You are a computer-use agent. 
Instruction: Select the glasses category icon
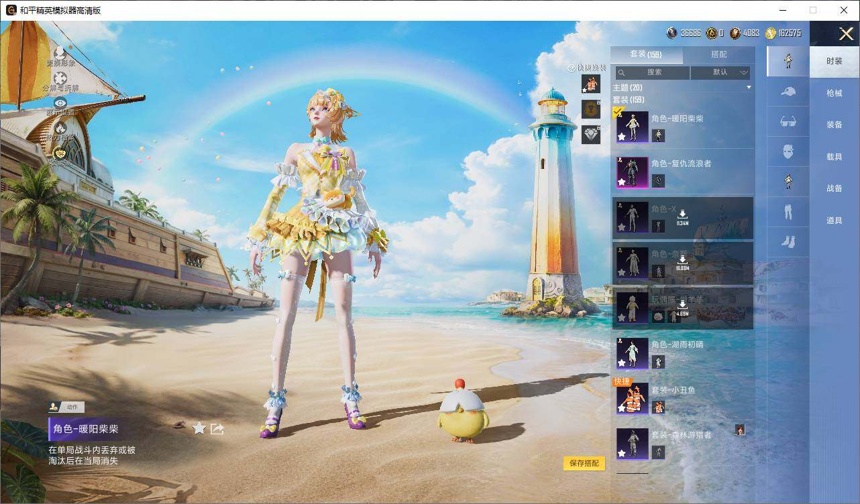tap(788, 122)
